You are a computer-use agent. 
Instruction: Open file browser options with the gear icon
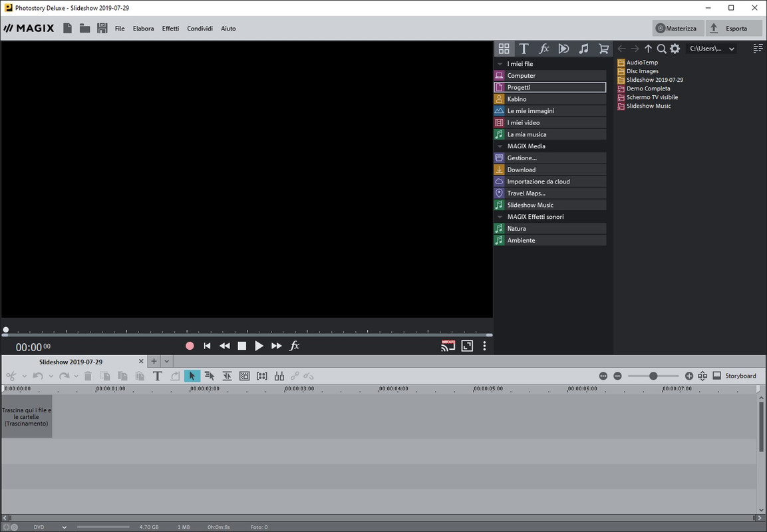click(x=675, y=49)
